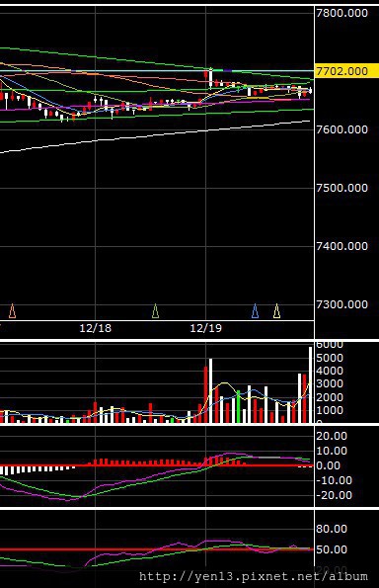Image resolution: width=379 pixels, height=588 pixels.
Task: Click the 5000 volume axis label
Action: [330, 358]
